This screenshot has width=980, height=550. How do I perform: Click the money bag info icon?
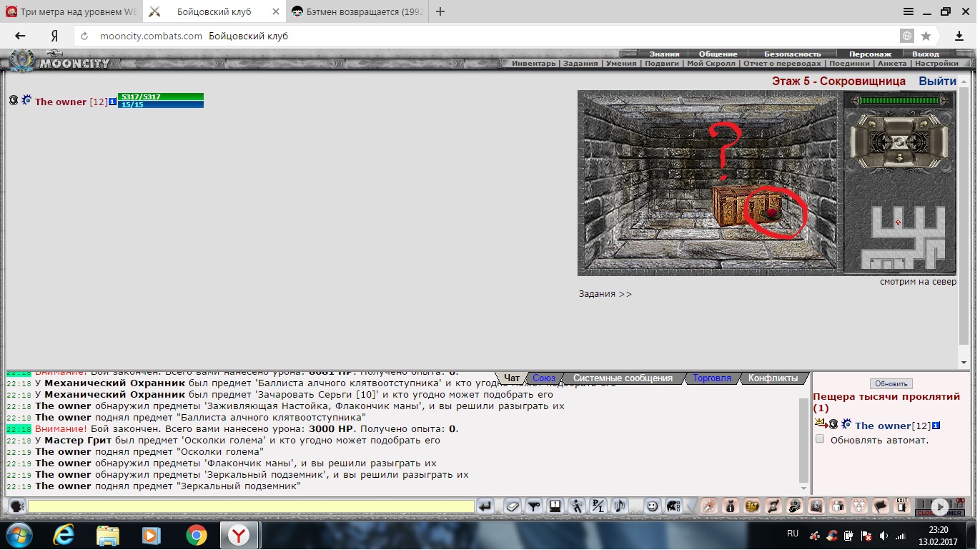(730, 506)
